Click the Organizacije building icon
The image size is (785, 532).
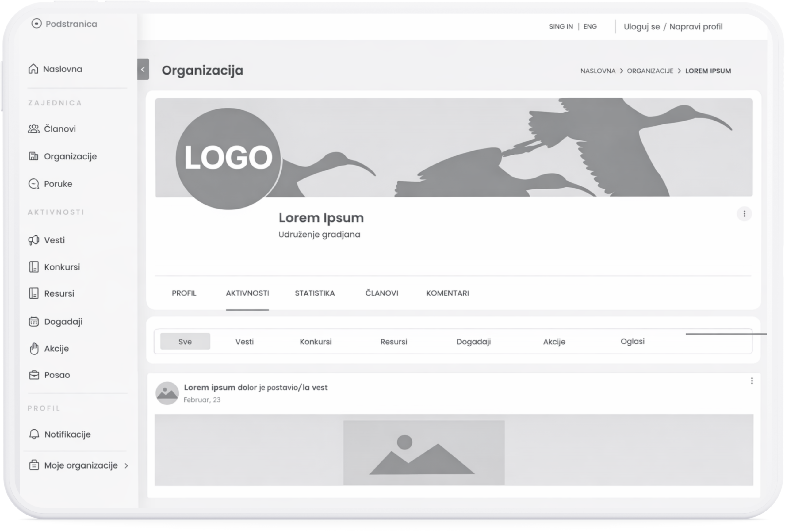33,156
